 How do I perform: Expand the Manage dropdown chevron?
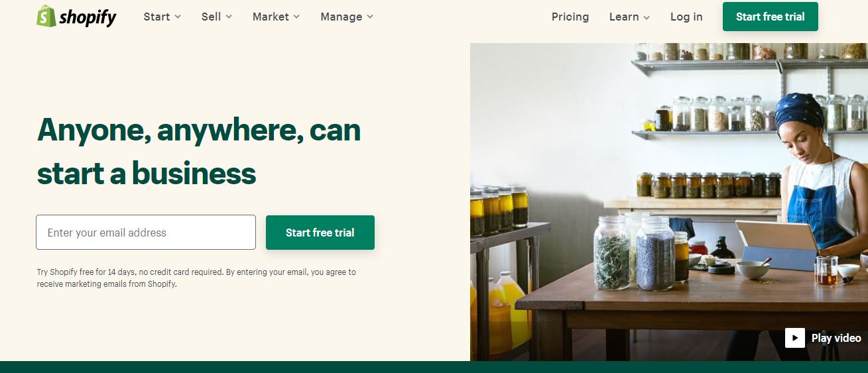pyautogui.click(x=370, y=17)
